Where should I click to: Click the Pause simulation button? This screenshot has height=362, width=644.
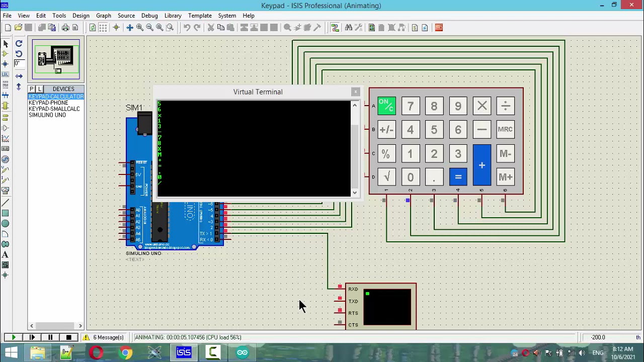click(50, 337)
